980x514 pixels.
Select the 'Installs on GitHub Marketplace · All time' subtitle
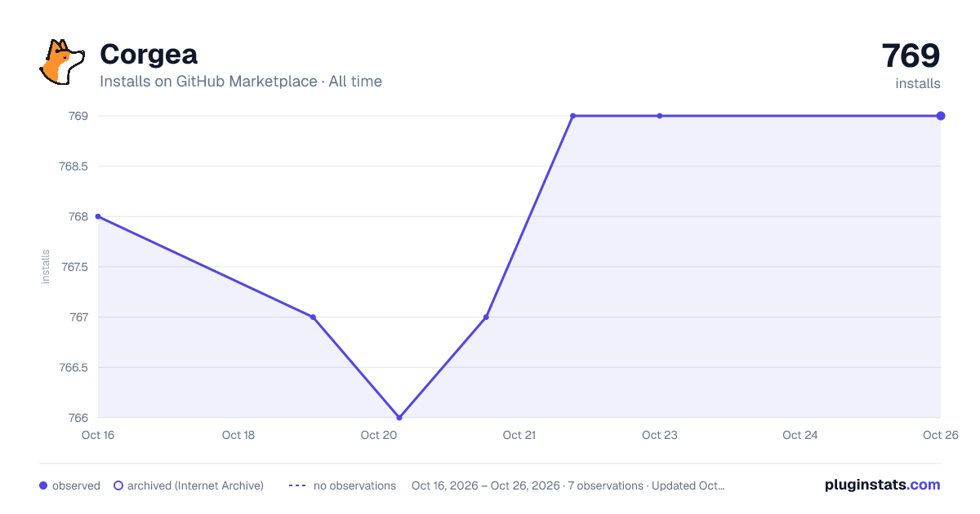[x=241, y=82]
